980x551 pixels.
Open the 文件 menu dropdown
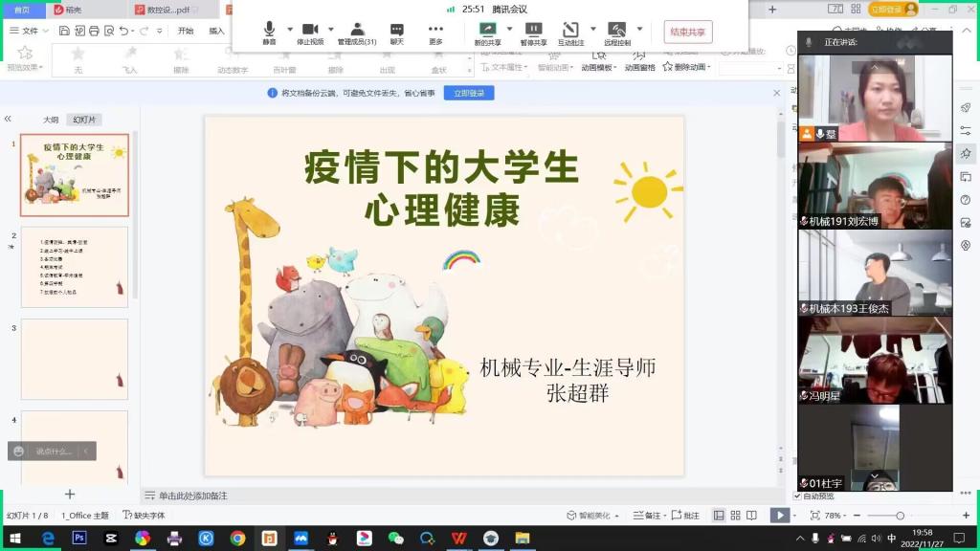click(29, 31)
